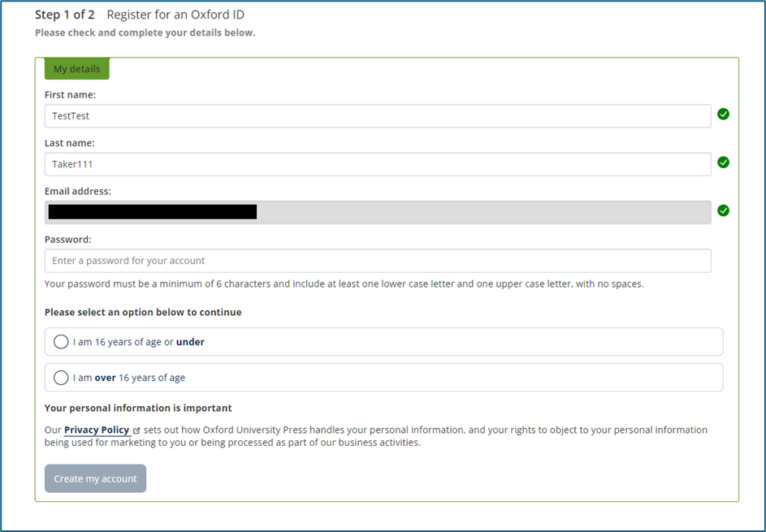Click the green checkmark beside First name

[723, 115]
